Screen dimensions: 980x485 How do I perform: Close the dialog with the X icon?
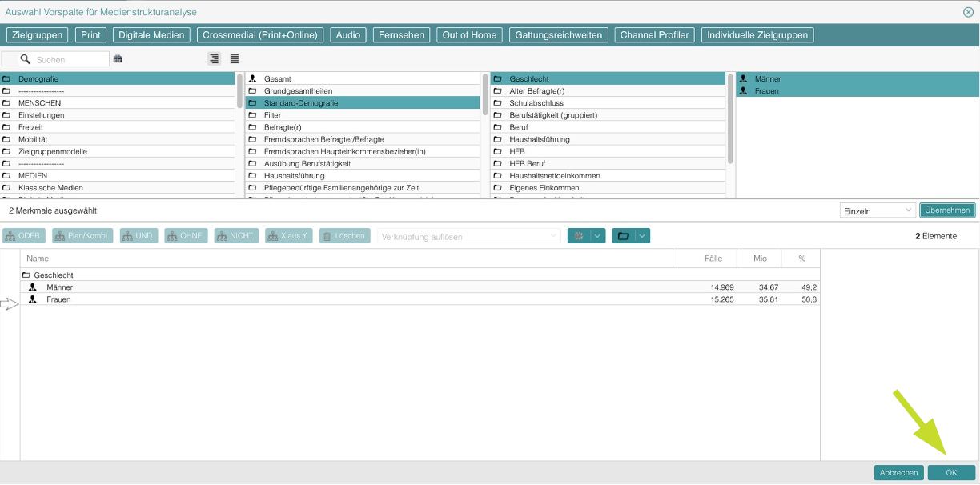[x=968, y=12]
